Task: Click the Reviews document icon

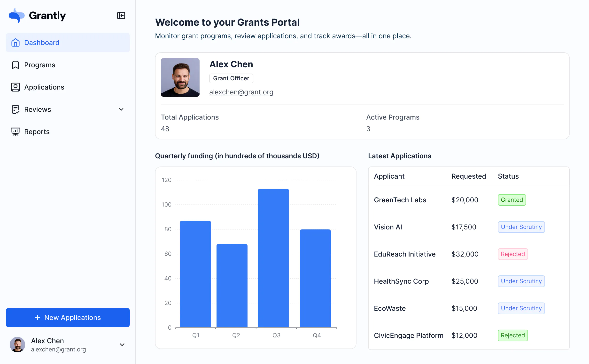Action: (x=15, y=109)
